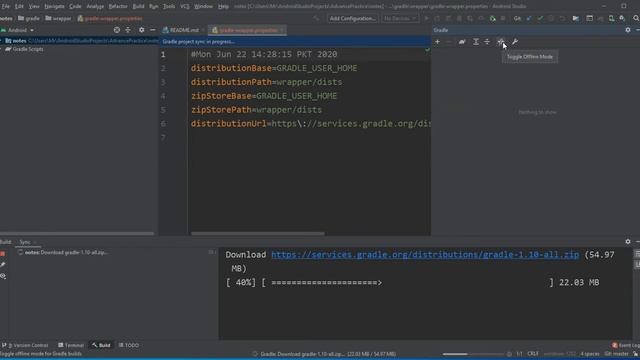
Task: Open the Run menu
Action: point(153,6)
